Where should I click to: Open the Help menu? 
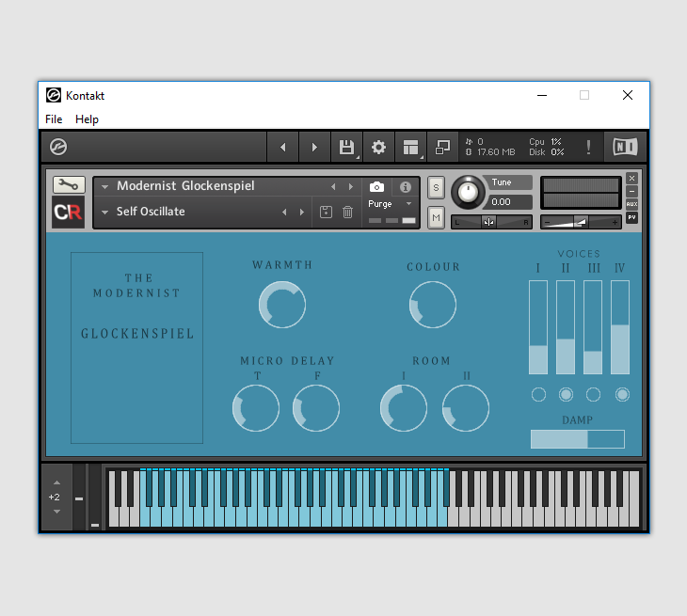[x=87, y=119]
